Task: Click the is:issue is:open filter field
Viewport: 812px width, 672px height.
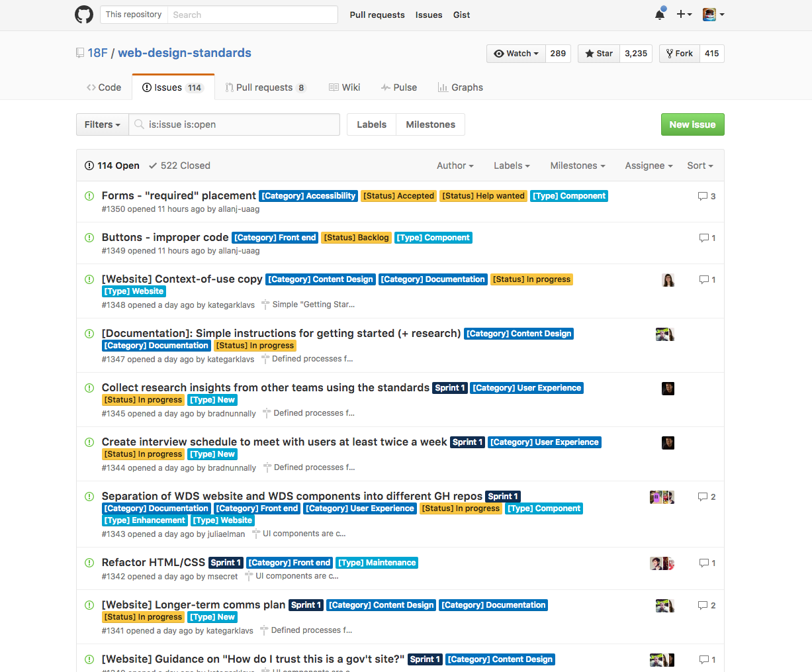Action: pyautogui.click(x=234, y=124)
